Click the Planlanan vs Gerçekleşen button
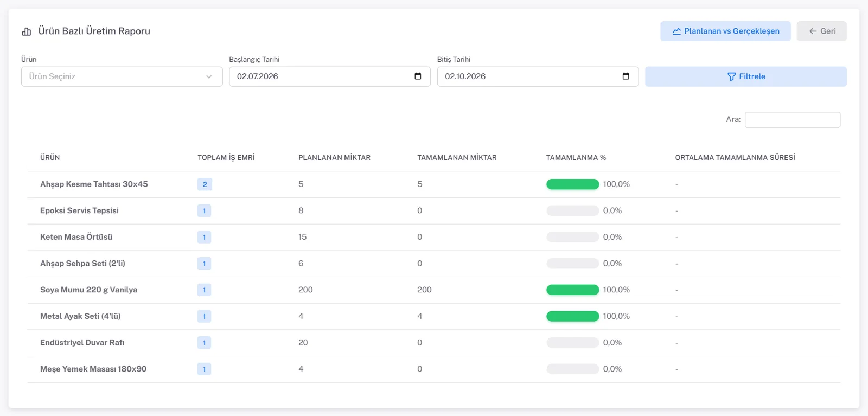Image resolution: width=868 pixels, height=416 pixels. click(x=725, y=31)
